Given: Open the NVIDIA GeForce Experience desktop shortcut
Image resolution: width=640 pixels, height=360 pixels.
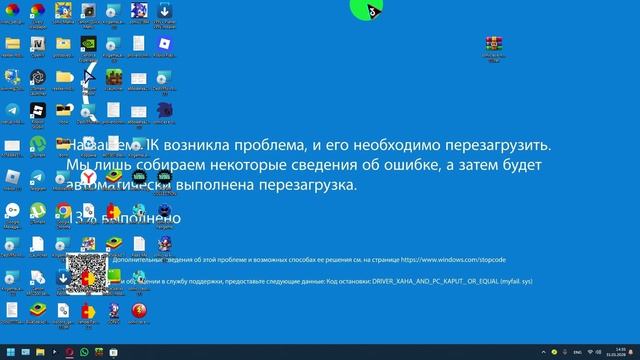Looking at the screenshot, I should point(89,43).
